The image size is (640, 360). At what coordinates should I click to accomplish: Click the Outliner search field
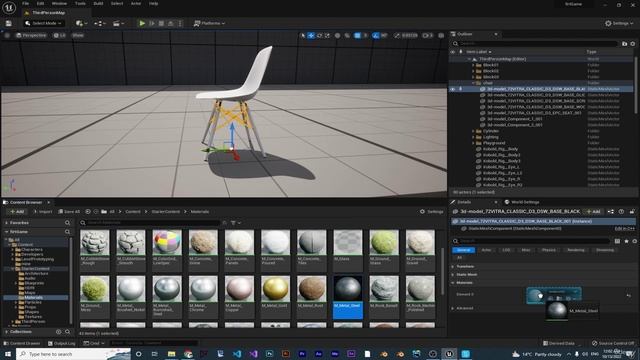(x=536, y=43)
